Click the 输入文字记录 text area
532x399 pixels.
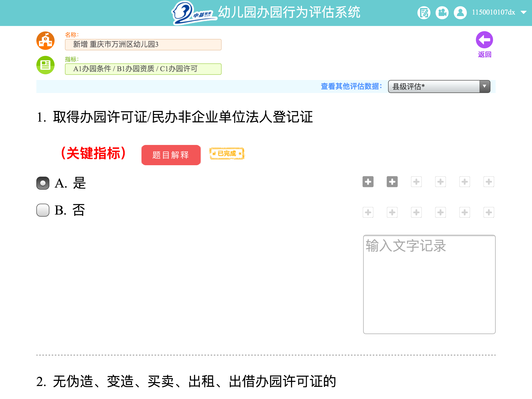[x=429, y=284]
